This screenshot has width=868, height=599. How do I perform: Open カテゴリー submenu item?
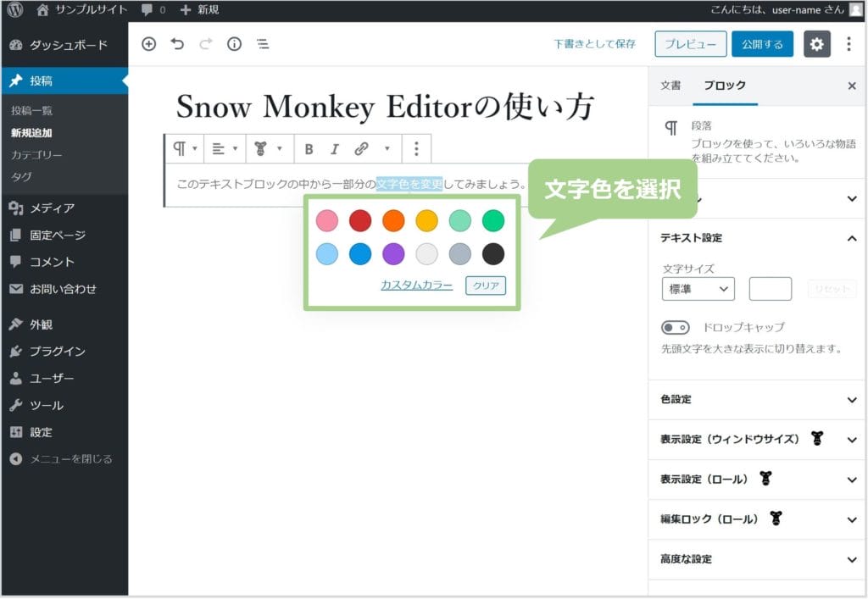pos(36,155)
